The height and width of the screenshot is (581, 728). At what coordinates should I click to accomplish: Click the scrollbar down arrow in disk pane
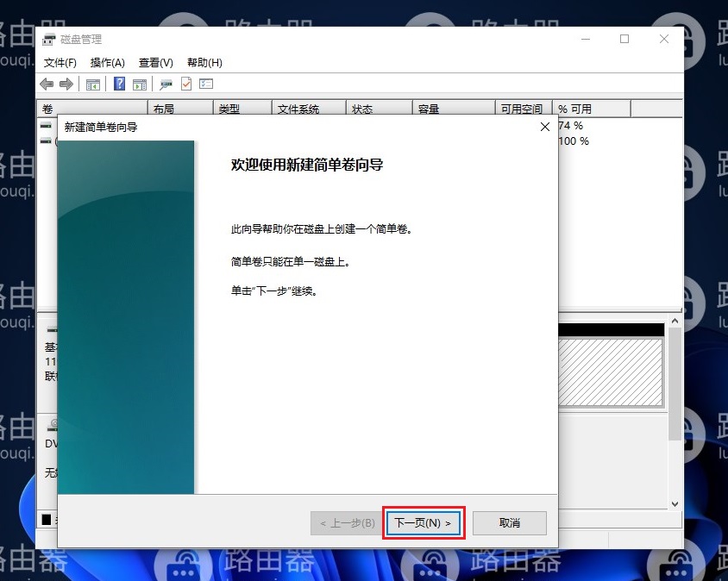pos(675,504)
